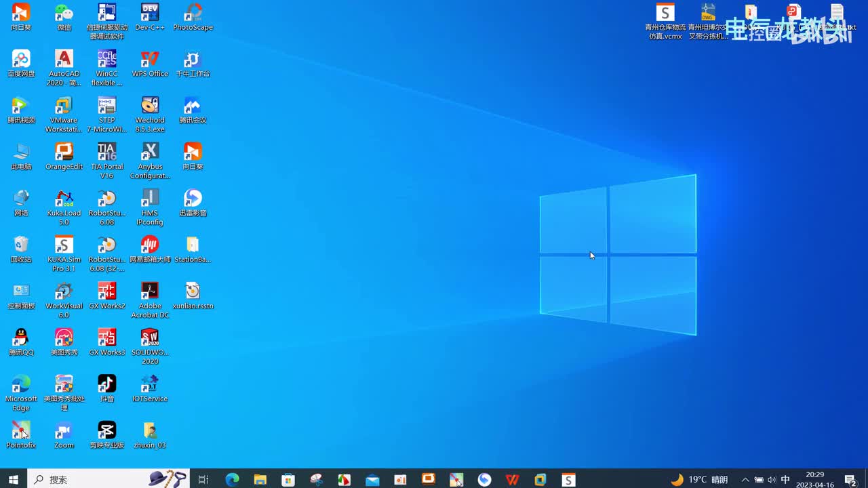The width and height of the screenshot is (868, 488).
Task: Open the 19°C 晴朗 weather widget
Action: point(699,480)
